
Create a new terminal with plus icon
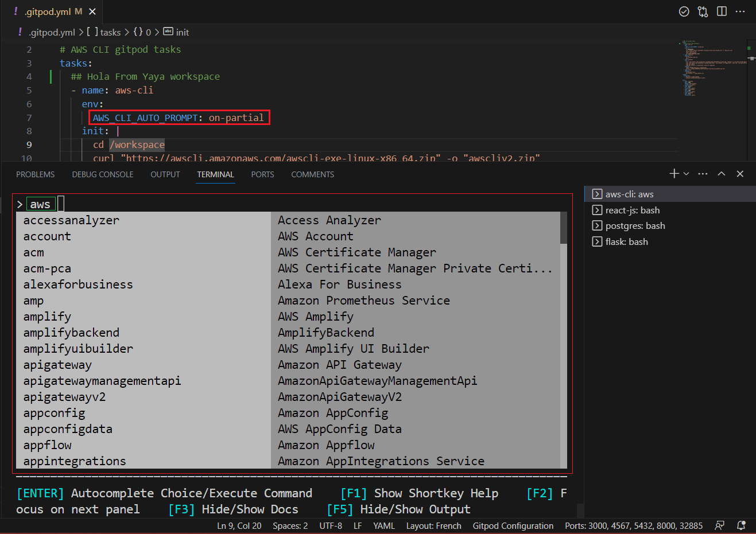click(x=674, y=173)
